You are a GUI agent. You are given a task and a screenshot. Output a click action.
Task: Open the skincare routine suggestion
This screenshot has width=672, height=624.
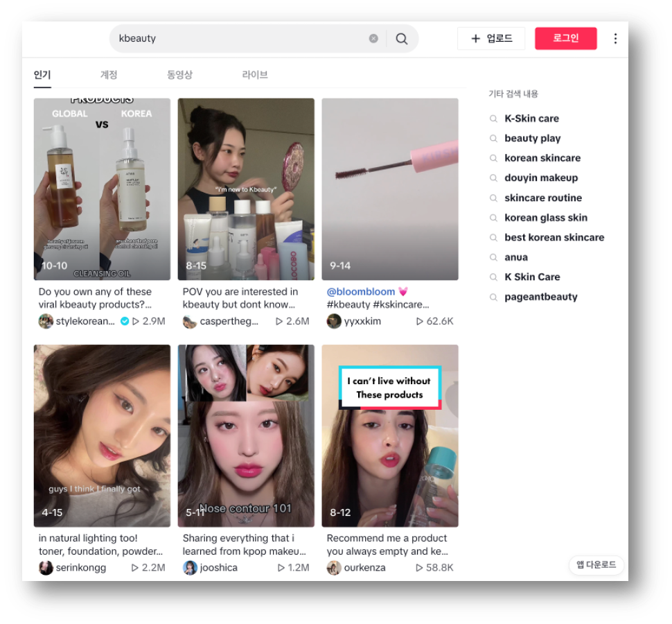pyautogui.click(x=543, y=198)
